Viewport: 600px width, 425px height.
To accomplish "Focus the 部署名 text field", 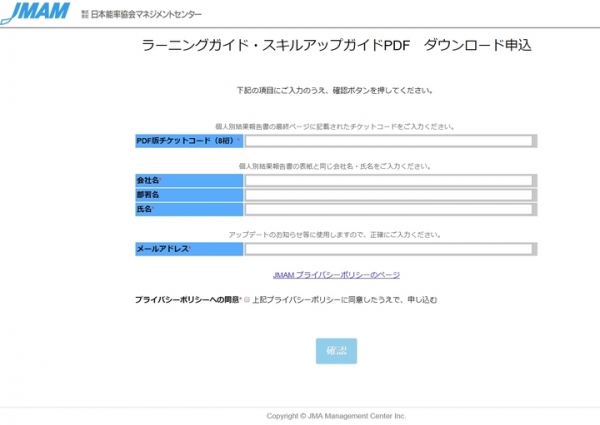I will [x=389, y=195].
